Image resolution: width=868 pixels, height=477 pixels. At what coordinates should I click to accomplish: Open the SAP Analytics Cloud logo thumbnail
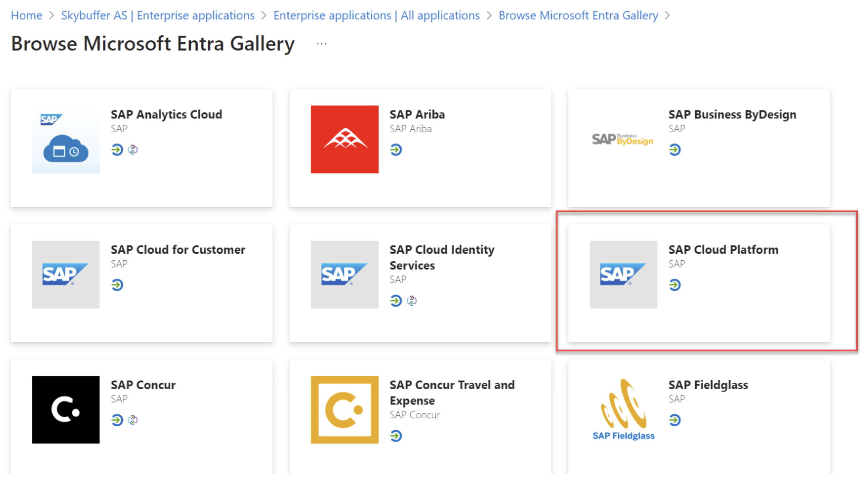pos(66,139)
